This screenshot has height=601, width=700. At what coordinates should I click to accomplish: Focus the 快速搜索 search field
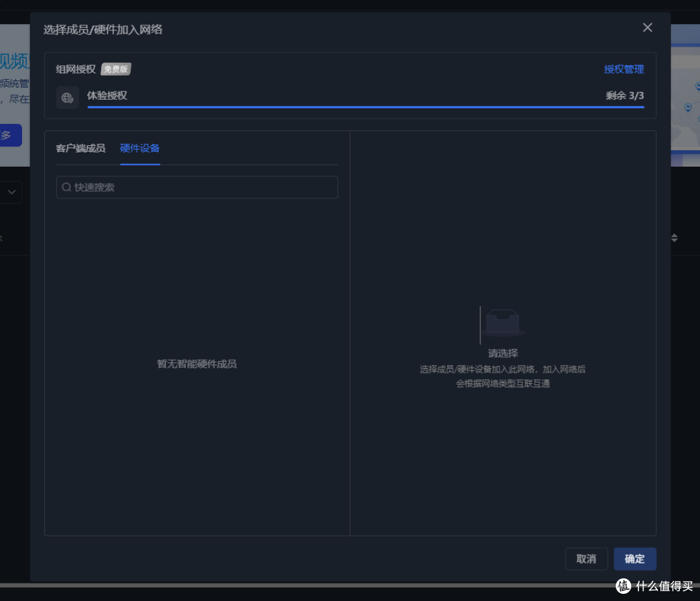click(197, 187)
